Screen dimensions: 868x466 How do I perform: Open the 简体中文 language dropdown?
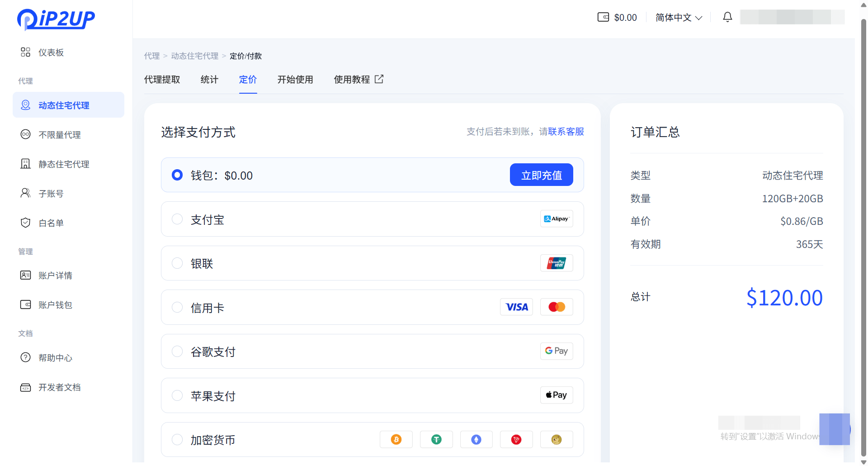[x=679, y=18]
